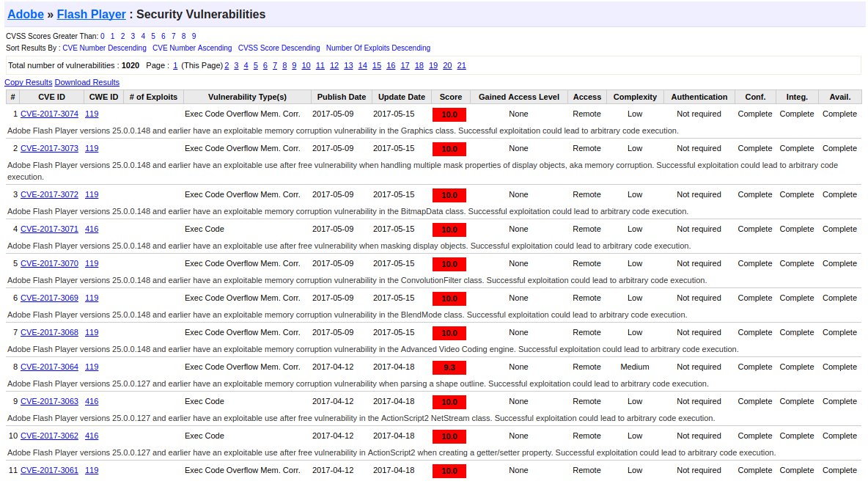This screenshot has height=484, width=868.
Task: Click the Vulnerability Type(s) column header
Action: (248, 97)
